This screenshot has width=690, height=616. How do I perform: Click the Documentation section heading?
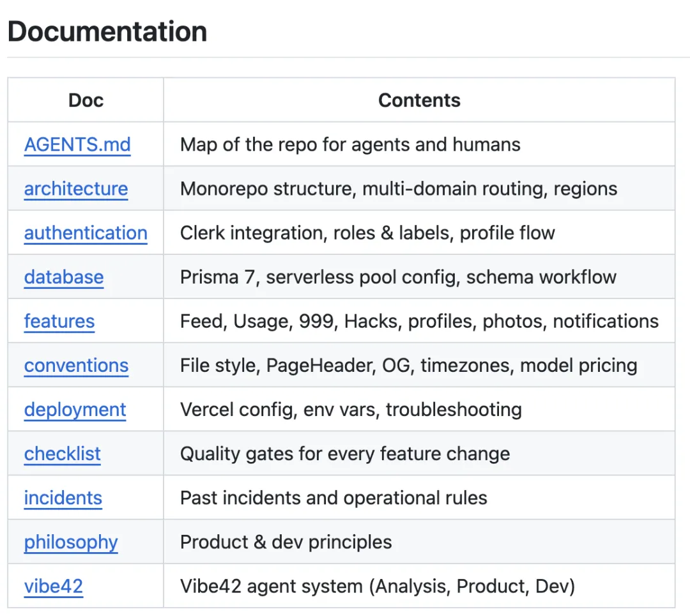tap(107, 31)
